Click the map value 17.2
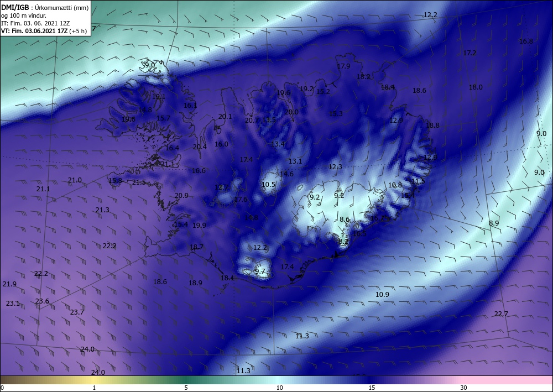Screen dimensions: 553x392 click(469, 53)
